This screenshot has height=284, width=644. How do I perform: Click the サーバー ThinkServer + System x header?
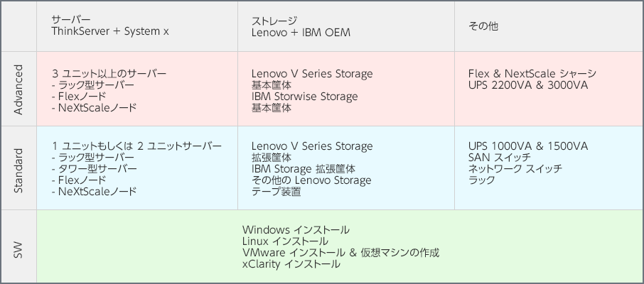pos(110,26)
